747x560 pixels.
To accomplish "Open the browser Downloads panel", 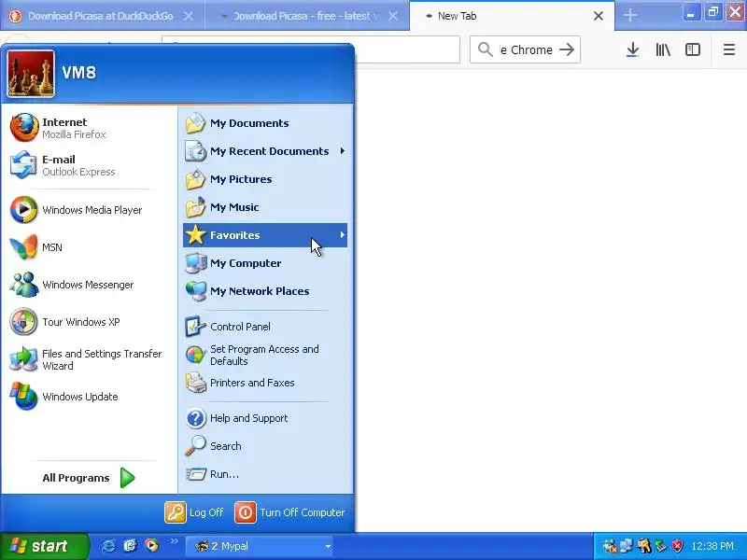I will click(x=632, y=49).
